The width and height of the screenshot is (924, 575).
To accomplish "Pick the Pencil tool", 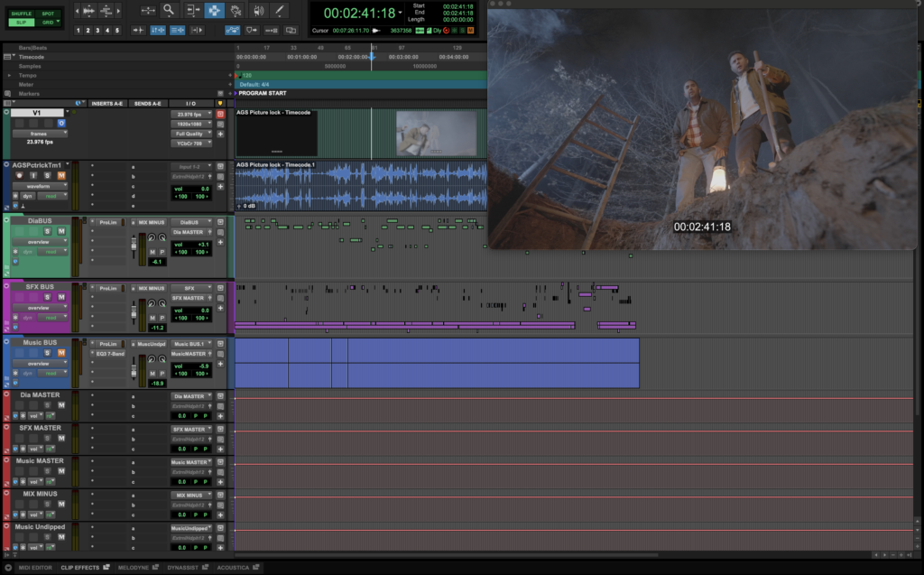I will (281, 11).
